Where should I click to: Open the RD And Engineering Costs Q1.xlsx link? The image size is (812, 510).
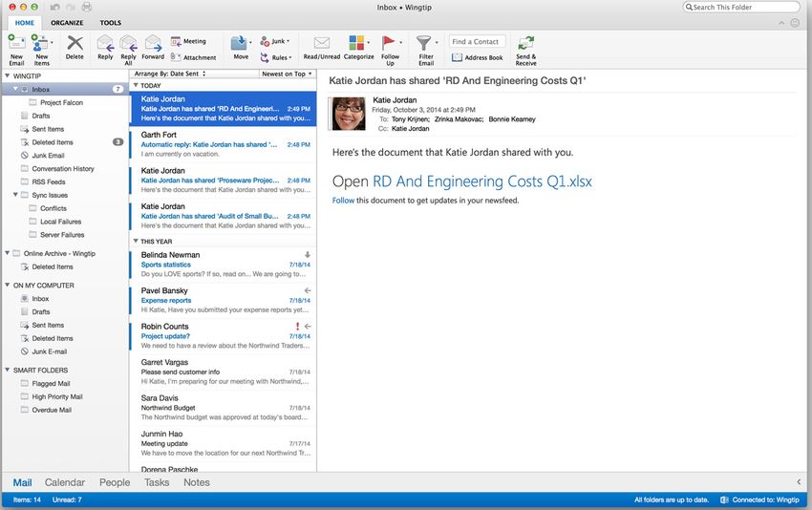482,181
